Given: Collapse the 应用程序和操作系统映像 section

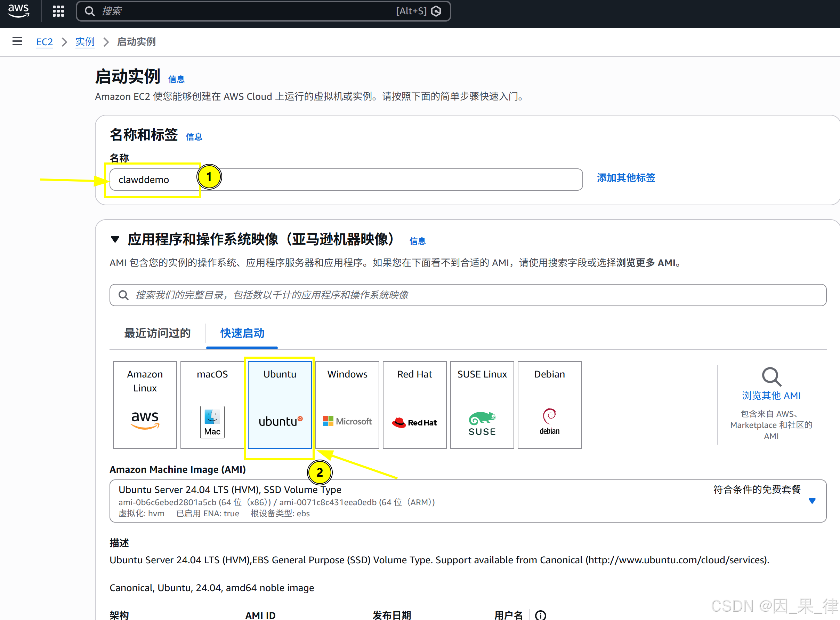Looking at the screenshot, I should coord(115,239).
